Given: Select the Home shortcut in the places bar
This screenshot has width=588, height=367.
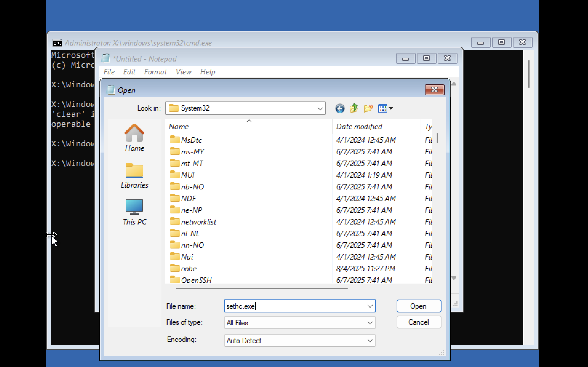Looking at the screenshot, I should pyautogui.click(x=134, y=137).
